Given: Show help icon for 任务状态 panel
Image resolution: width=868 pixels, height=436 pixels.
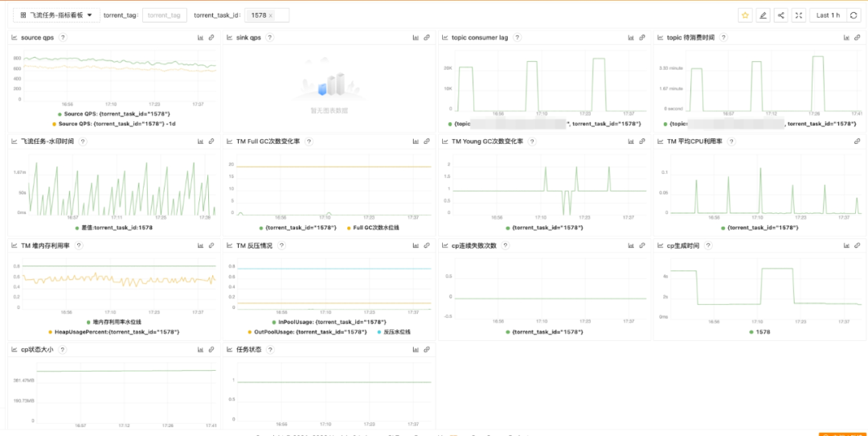Looking at the screenshot, I should (269, 350).
